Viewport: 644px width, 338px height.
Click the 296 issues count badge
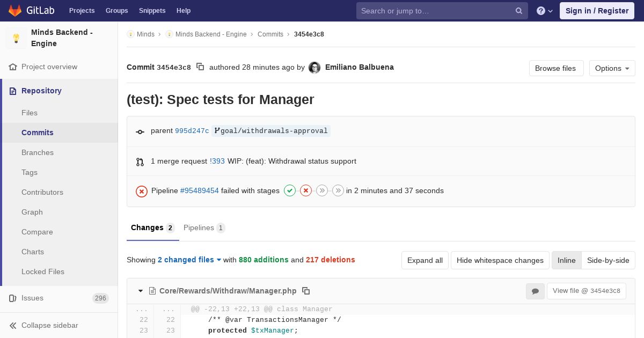[x=100, y=298]
